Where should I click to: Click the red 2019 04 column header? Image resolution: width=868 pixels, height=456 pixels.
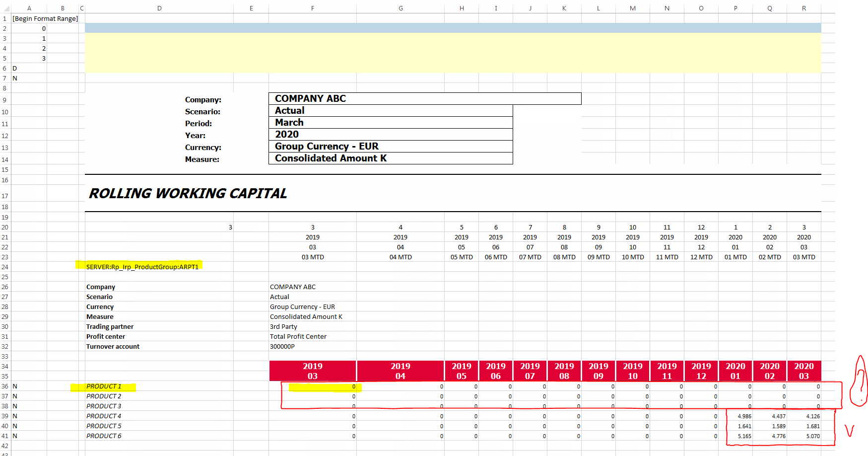(x=401, y=371)
